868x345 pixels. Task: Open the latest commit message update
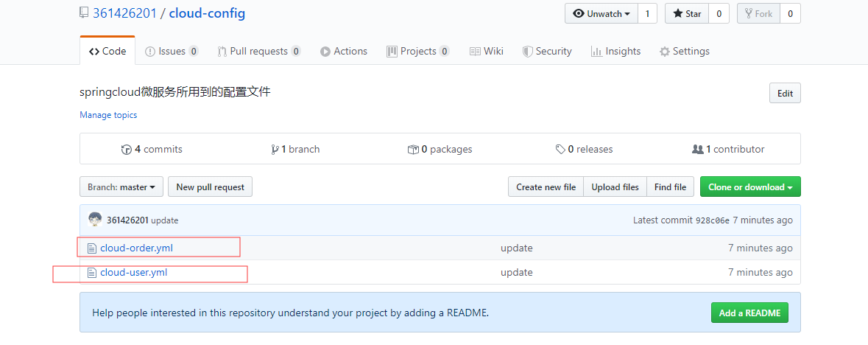pyautogui.click(x=164, y=220)
